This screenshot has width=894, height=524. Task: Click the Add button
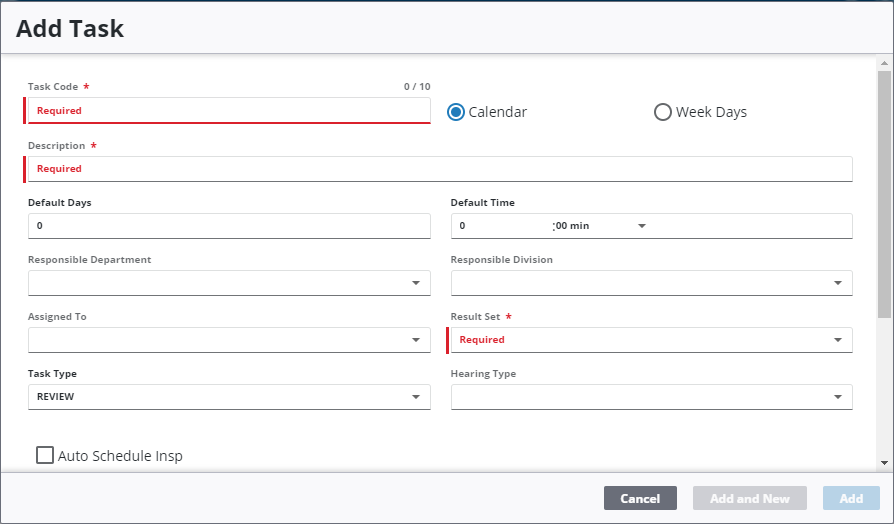851,498
